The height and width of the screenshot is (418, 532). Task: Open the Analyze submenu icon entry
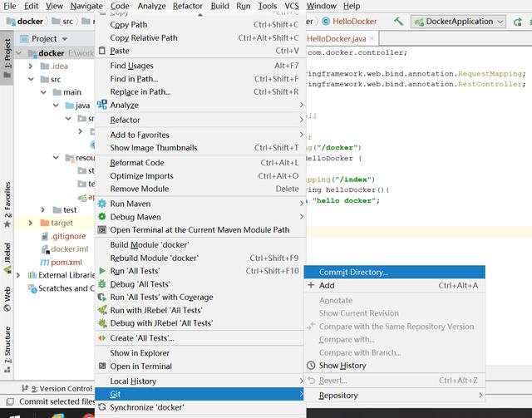[200, 106]
